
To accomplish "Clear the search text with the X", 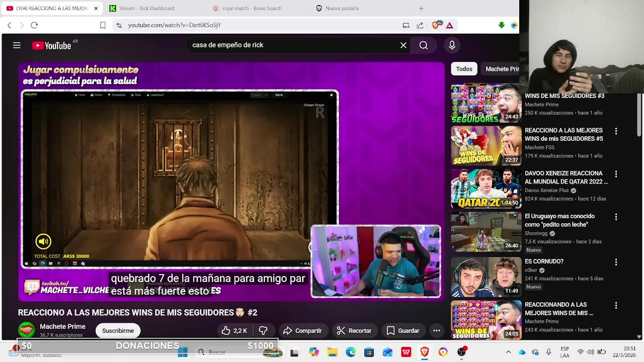I will (x=404, y=45).
